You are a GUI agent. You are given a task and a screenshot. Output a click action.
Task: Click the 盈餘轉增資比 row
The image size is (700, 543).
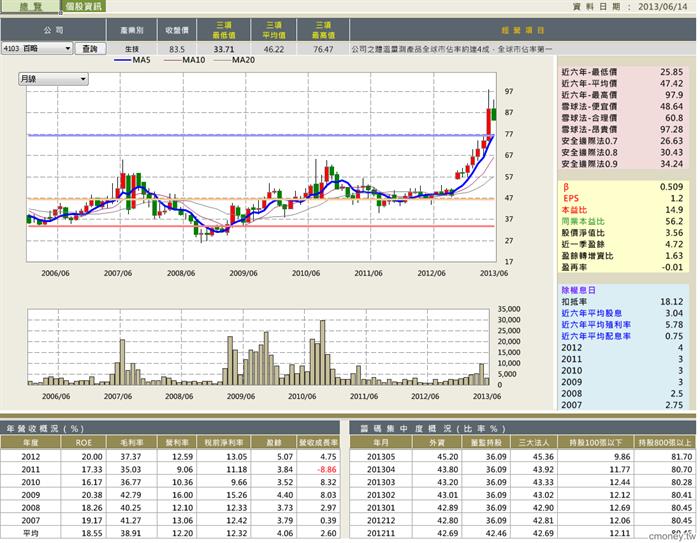coord(622,256)
